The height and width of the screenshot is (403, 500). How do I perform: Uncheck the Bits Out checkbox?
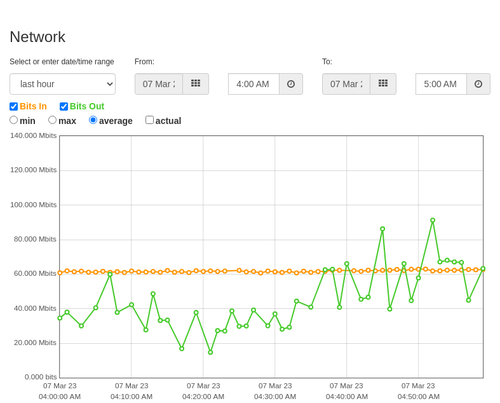64,106
